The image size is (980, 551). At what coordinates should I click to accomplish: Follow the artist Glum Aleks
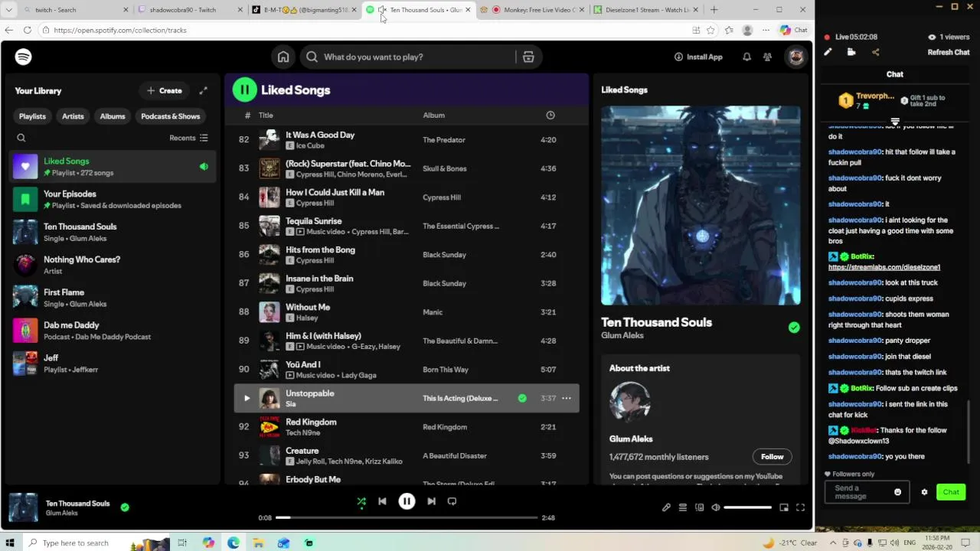[772, 457]
